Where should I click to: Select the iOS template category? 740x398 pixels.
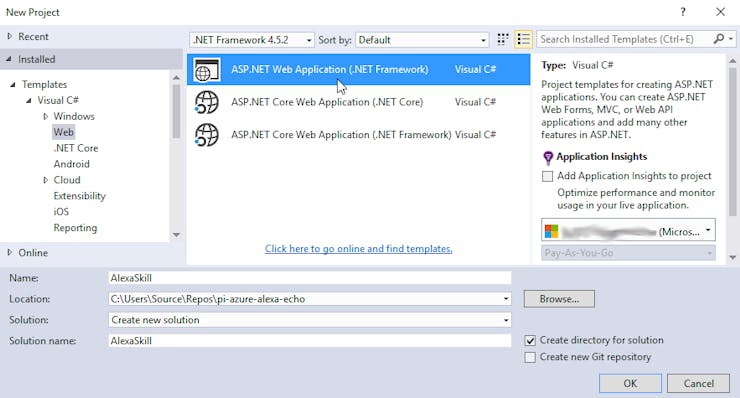tap(61, 212)
